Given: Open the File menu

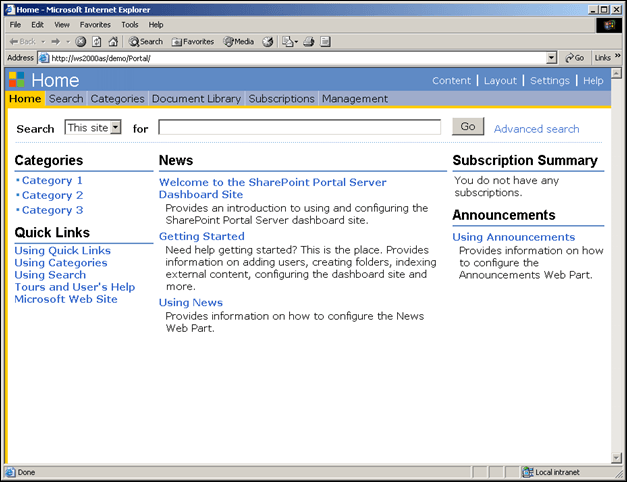Looking at the screenshot, I should click(x=15, y=25).
